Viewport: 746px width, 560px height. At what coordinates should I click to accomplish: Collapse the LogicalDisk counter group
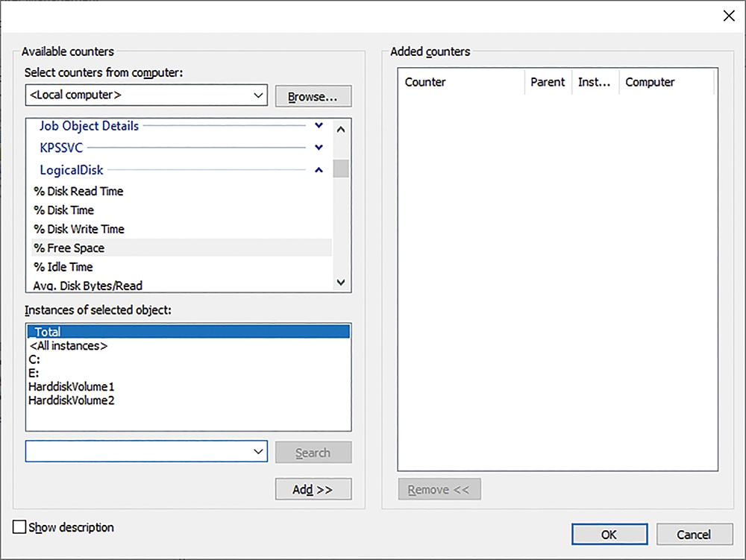coord(319,170)
